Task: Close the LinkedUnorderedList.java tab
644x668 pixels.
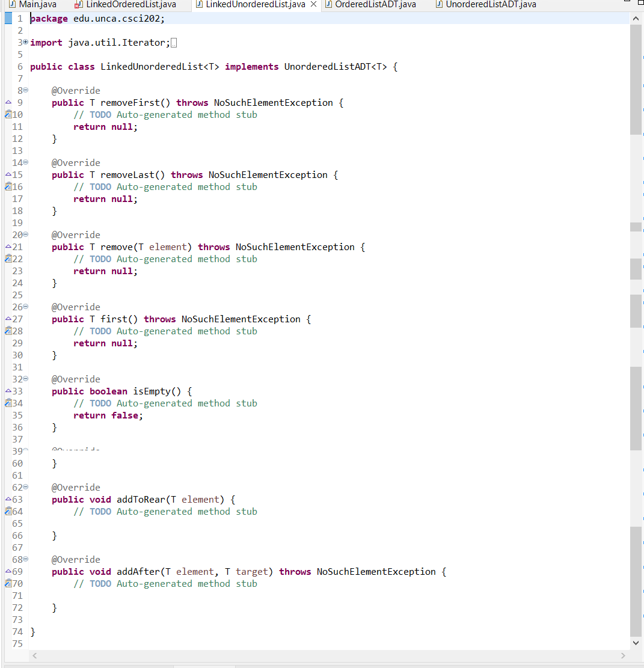Action: (x=313, y=4)
